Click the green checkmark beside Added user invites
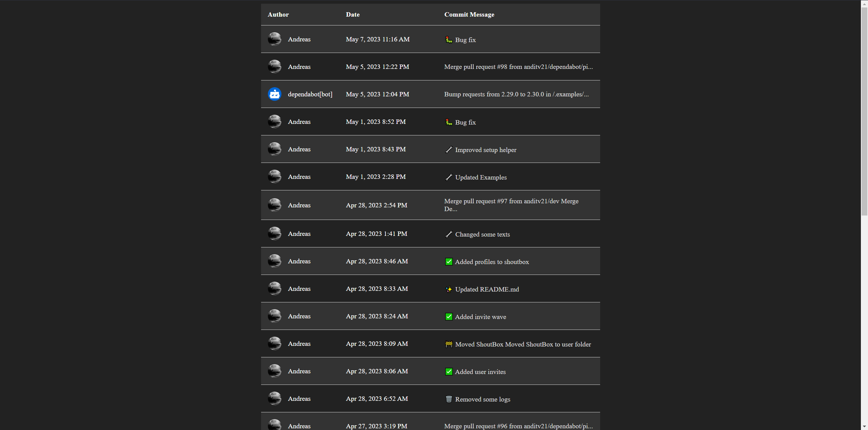The height and width of the screenshot is (430, 868). [x=449, y=372]
